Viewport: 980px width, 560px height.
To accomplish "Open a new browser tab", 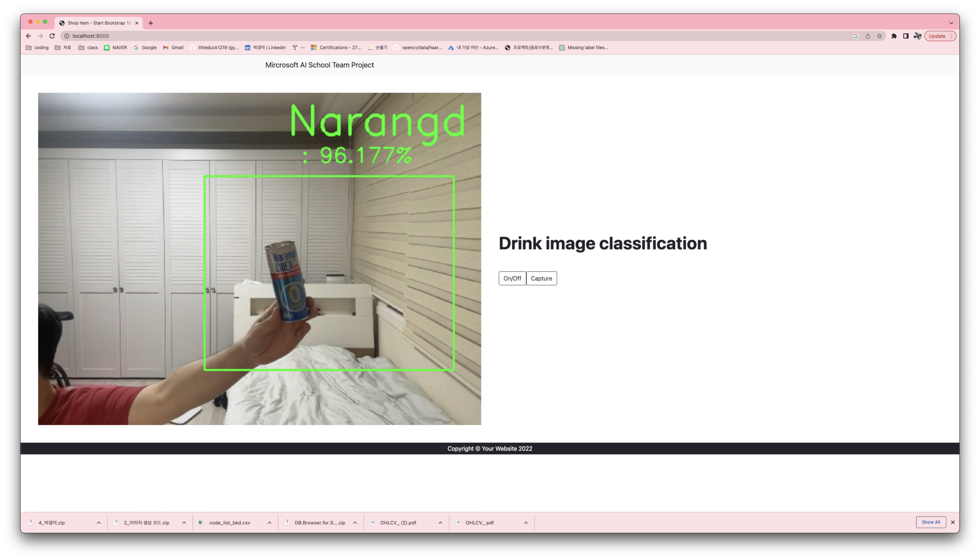I will pyautogui.click(x=151, y=23).
